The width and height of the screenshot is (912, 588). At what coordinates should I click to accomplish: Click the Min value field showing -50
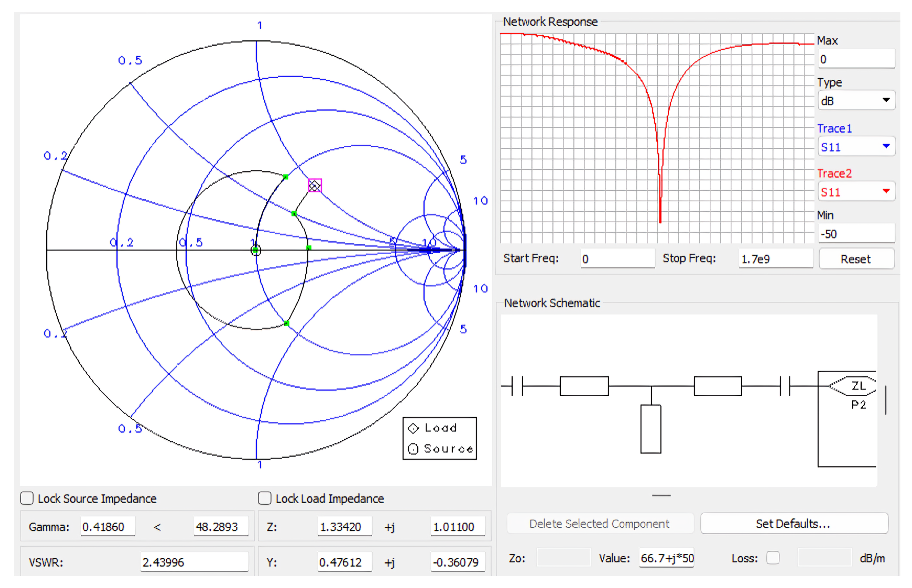pos(856,233)
